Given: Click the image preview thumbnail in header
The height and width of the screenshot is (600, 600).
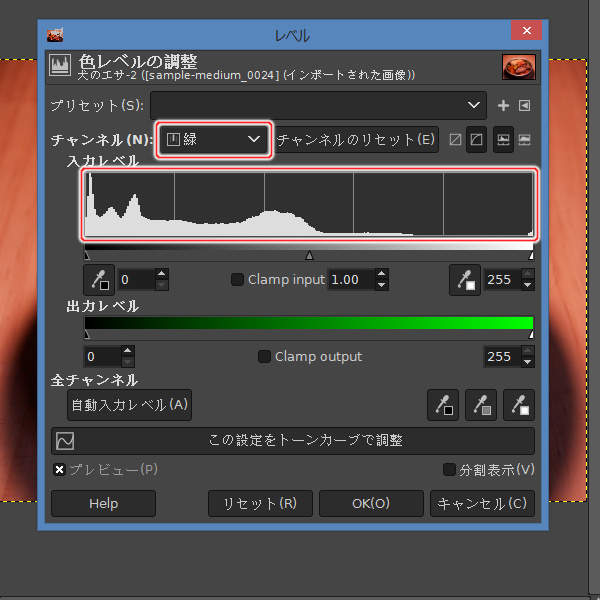Looking at the screenshot, I should tap(518, 67).
